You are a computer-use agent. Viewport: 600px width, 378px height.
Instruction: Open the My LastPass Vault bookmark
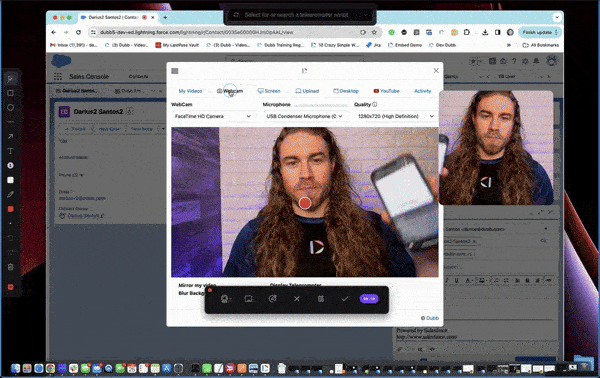177,45
